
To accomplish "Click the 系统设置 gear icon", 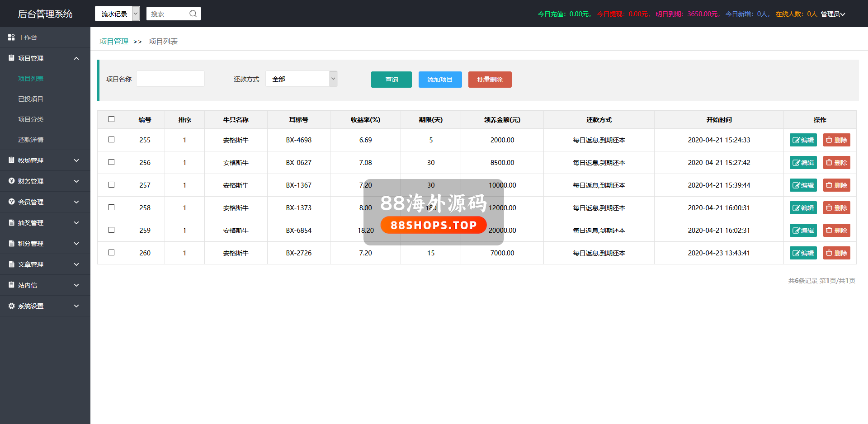I will coord(11,306).
